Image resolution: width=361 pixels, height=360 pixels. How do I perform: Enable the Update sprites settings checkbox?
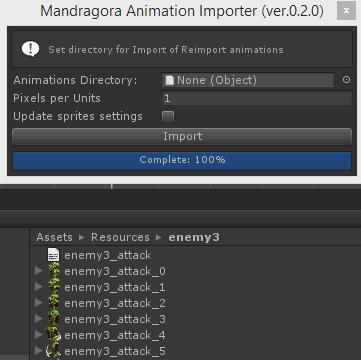168,117
